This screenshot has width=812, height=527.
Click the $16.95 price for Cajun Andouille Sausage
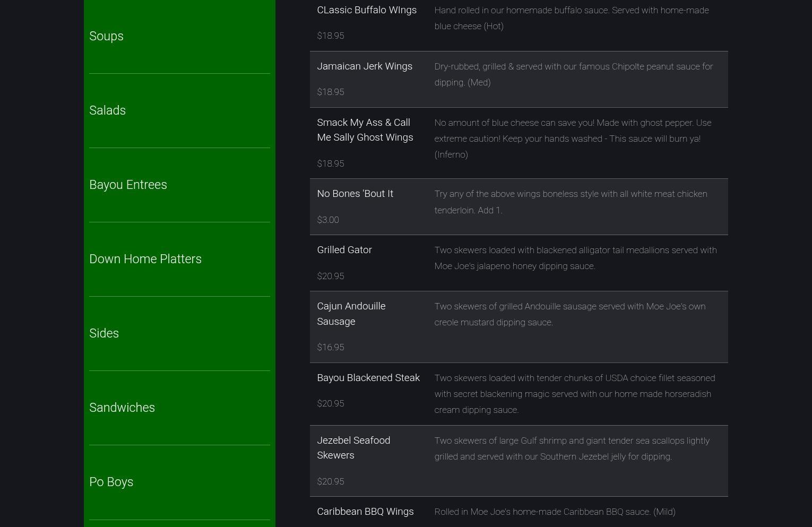(x=331, y=347)
